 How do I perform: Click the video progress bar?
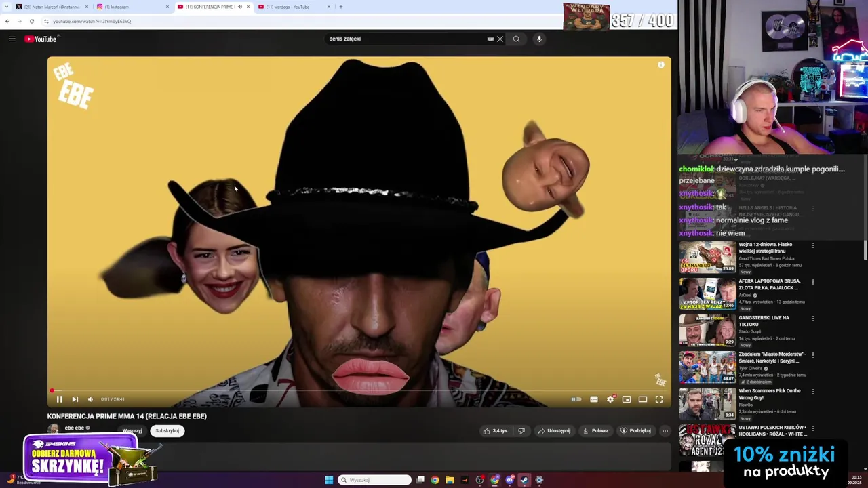(359, 390)
